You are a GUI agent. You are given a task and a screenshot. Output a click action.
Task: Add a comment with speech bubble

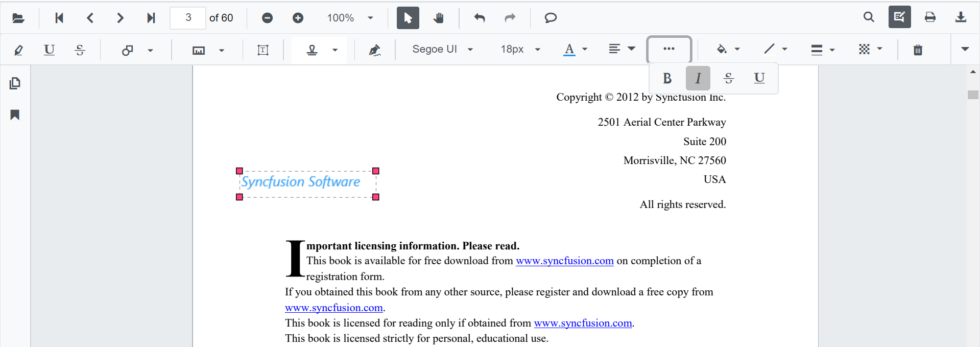point(551,18)
